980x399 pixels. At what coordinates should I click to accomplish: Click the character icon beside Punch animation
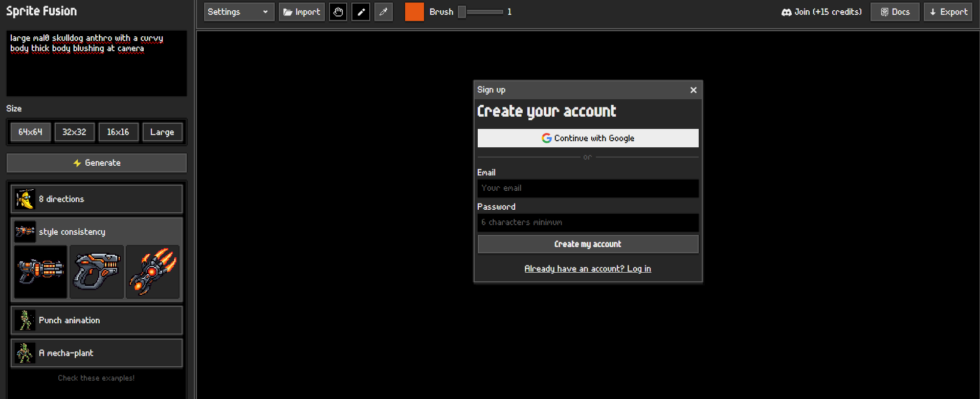pyautogui.click(x=25, y=320)
